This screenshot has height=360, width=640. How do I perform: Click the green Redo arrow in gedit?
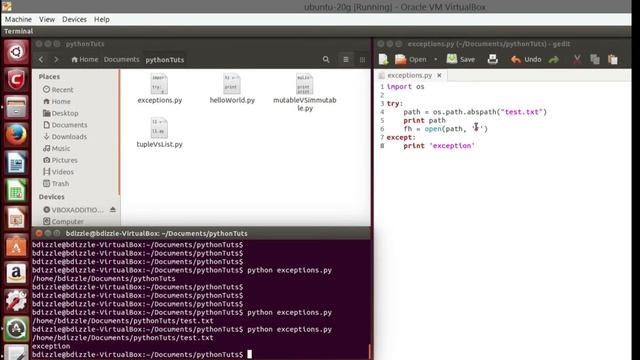click(554, 60)
